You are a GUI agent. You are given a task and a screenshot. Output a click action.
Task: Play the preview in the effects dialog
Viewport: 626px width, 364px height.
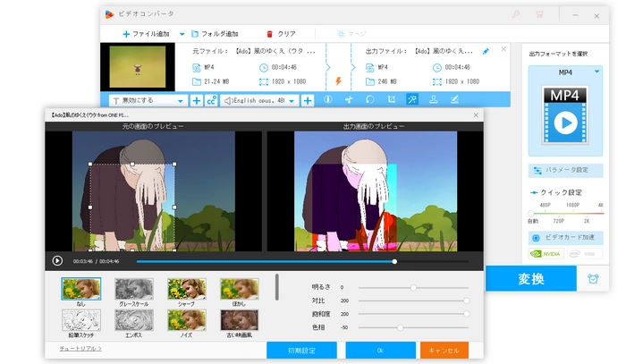click(57, 261)
